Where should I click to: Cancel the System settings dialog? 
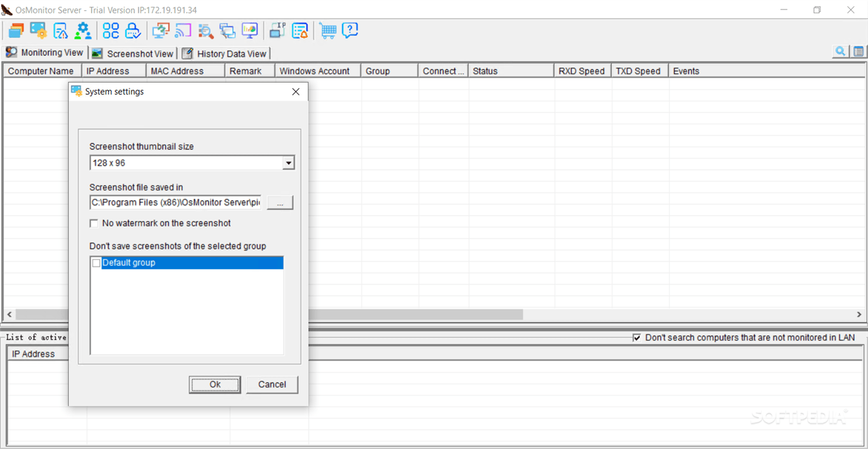[272, 384]
